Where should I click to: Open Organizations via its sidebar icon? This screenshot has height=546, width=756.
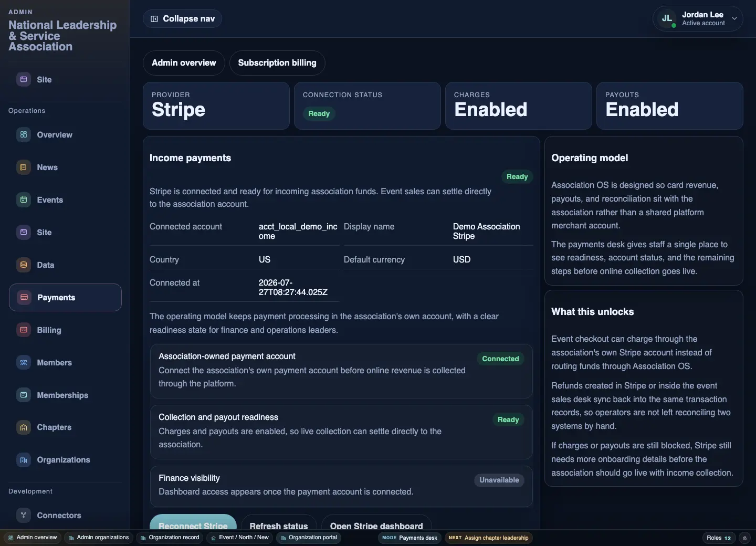pyautogui.click(x=24, y=460)
